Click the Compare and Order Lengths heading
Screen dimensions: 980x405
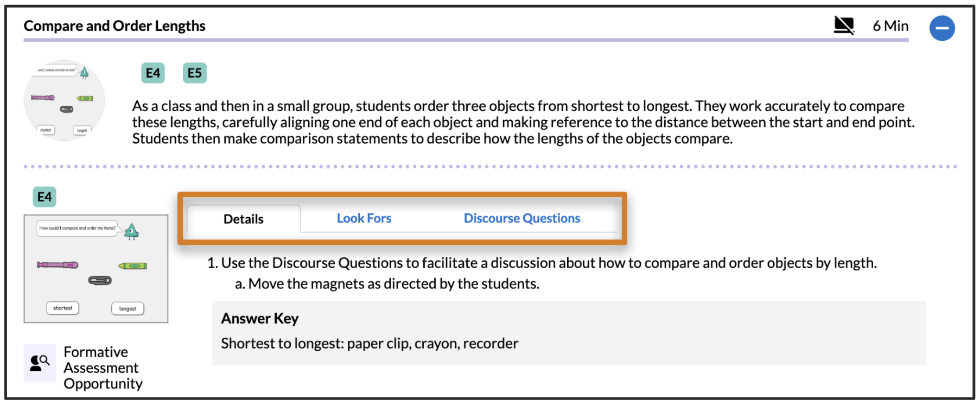114,26
